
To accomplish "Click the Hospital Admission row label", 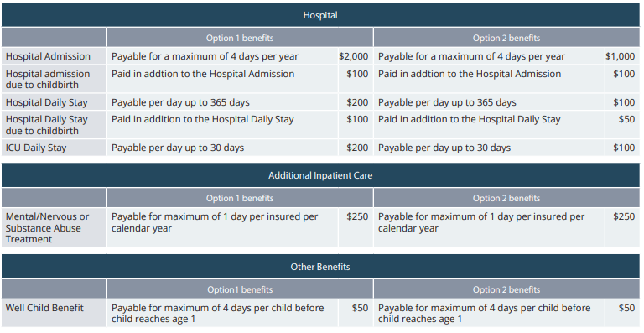I will (x=48, y=56).
